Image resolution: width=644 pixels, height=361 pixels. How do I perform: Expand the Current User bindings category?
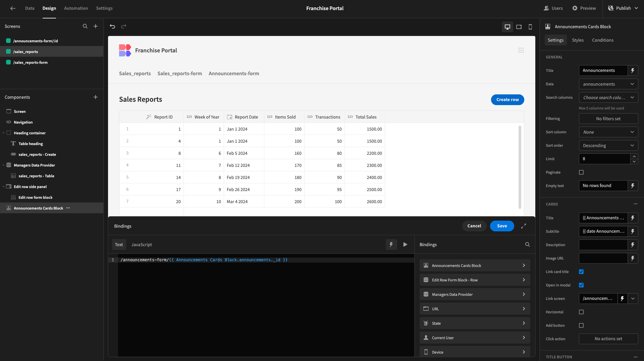pos(475,337)
